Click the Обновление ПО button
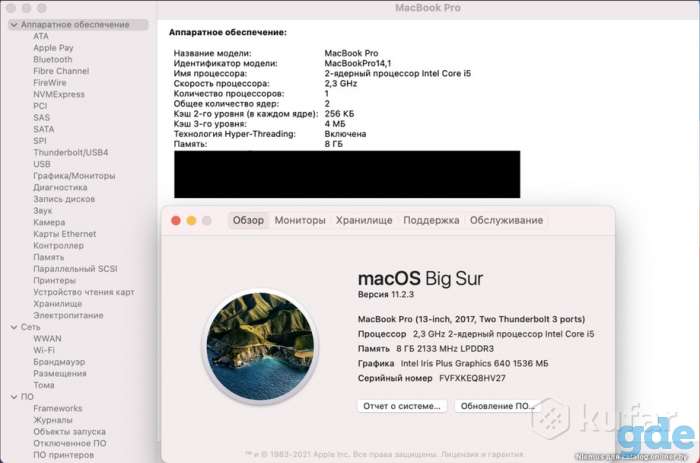The width and height of the screenshot is (700, 463). (497, 406)
